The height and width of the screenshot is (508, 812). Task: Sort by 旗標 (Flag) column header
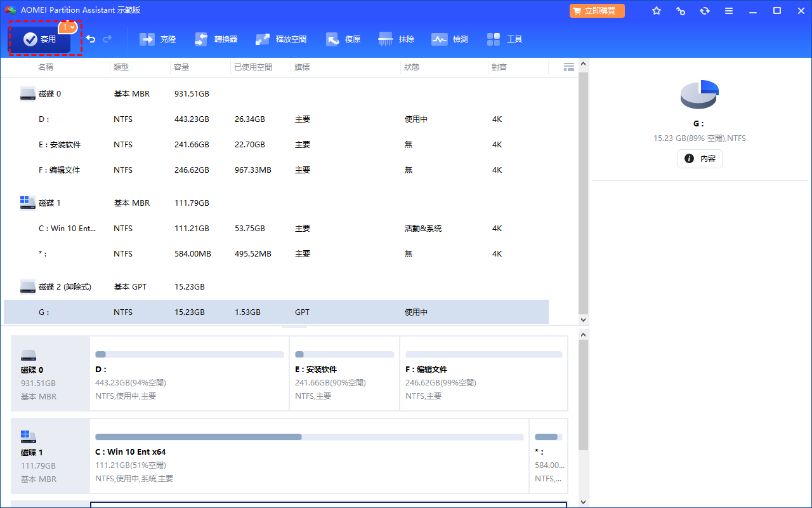pos(302,67)
